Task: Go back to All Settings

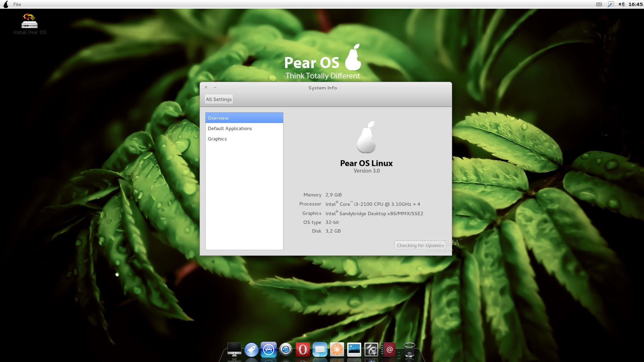Action: pyautogui.click(x=219, y=99)
